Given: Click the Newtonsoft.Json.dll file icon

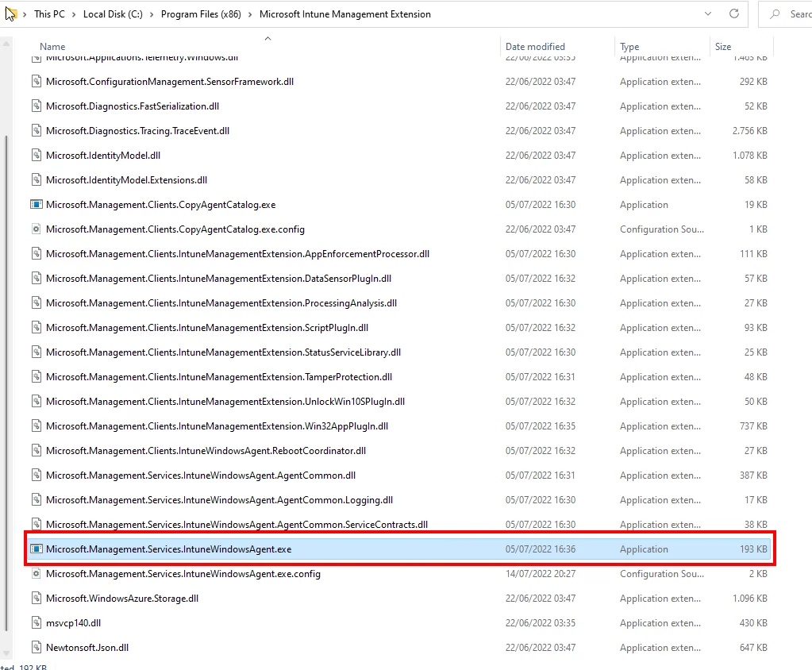Looking at the screenshot, I should (x=37, y=647).
